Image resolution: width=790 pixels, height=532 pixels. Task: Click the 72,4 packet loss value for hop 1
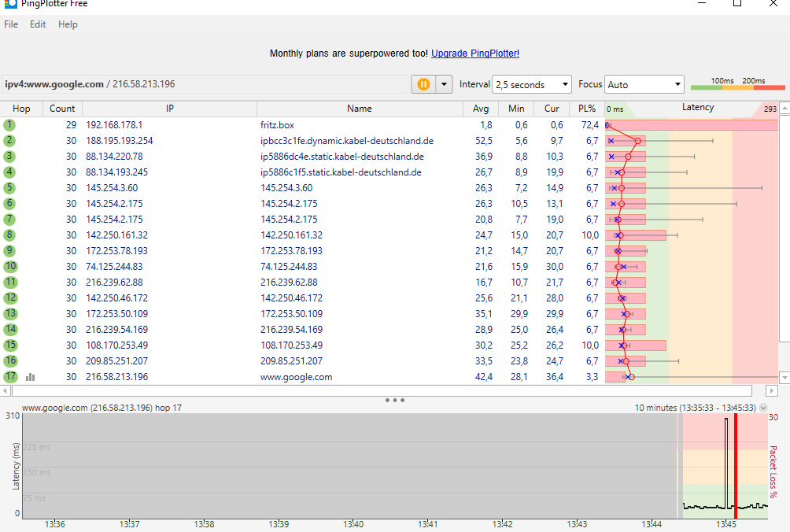point(589,125)
